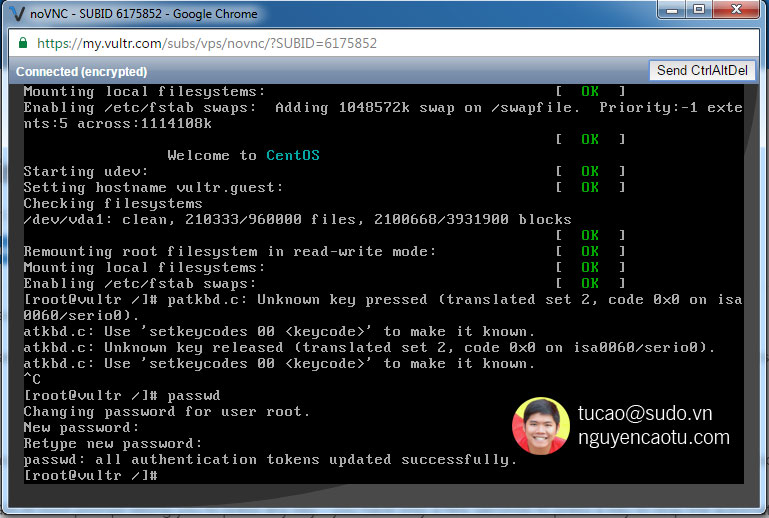
Task: Maximize the noVNC Chrome window
Action: (699, 9)
